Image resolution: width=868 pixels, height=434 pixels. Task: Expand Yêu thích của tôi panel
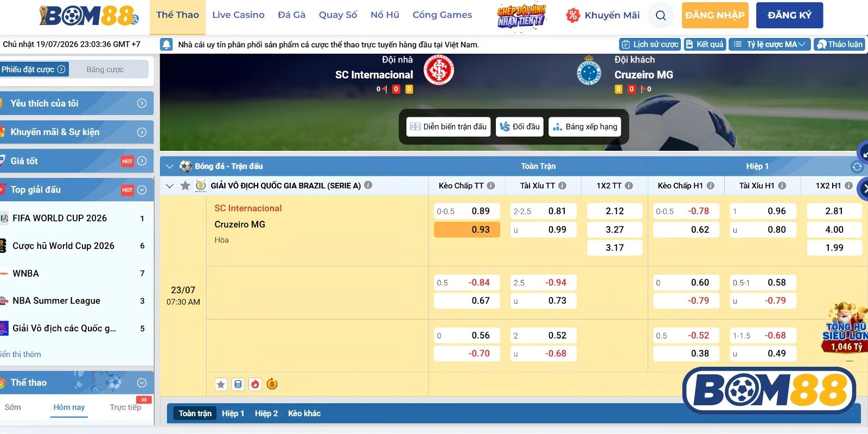coord(142,103)
